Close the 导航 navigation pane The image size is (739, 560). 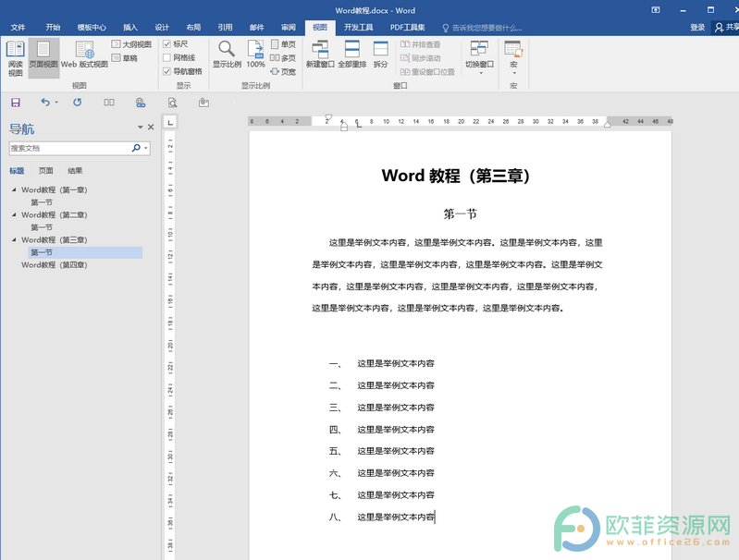151,128
